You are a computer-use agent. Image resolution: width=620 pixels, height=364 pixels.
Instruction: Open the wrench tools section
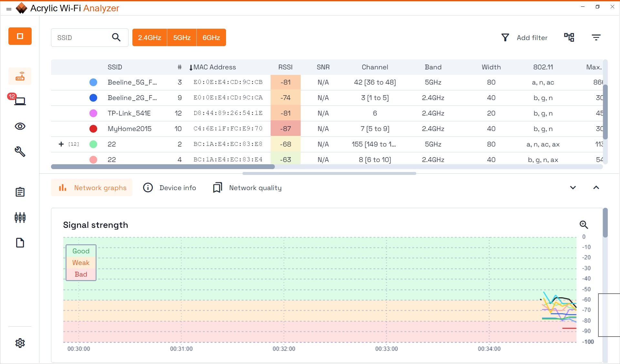(20, 151)
